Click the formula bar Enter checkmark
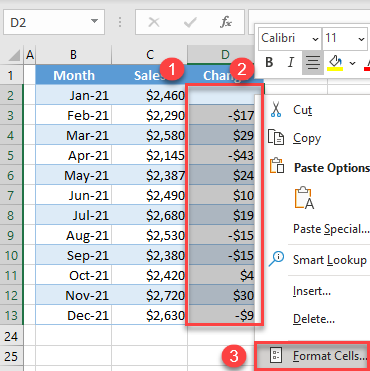 pyautogui.click(x=190, y=22)
